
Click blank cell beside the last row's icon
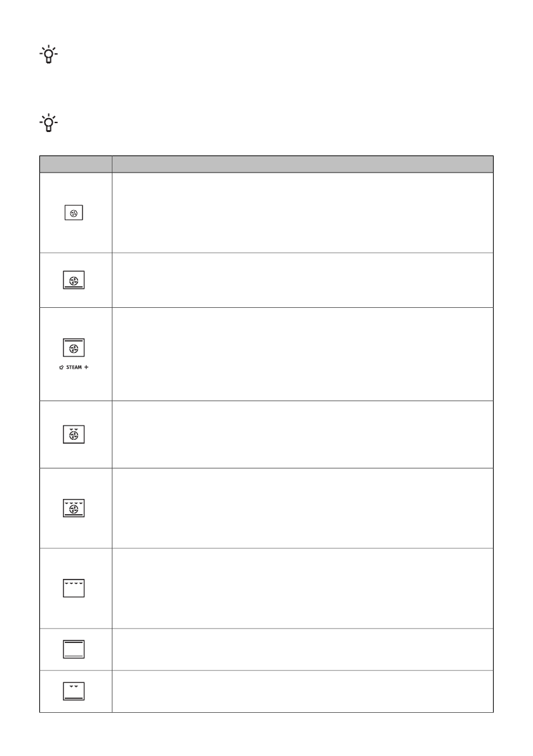pyautogui.click(x=302, y=691)
